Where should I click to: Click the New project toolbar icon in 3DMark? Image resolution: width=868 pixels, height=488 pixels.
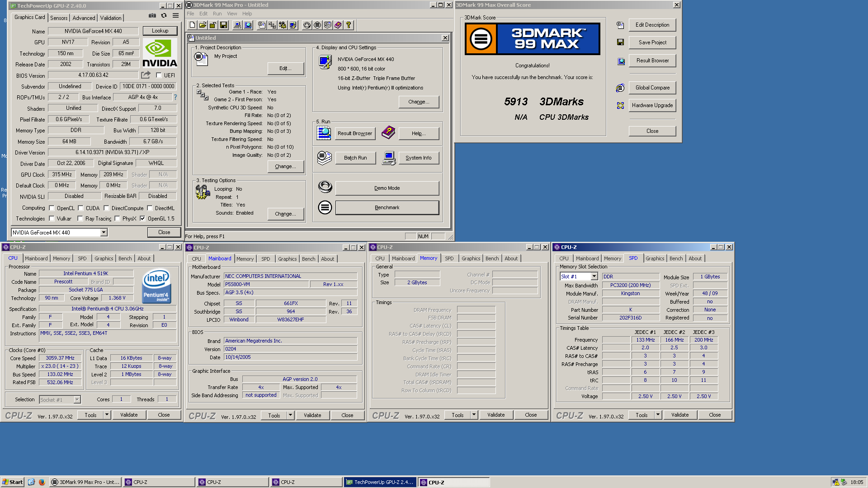pyautogui.click(x=193, y=25)
